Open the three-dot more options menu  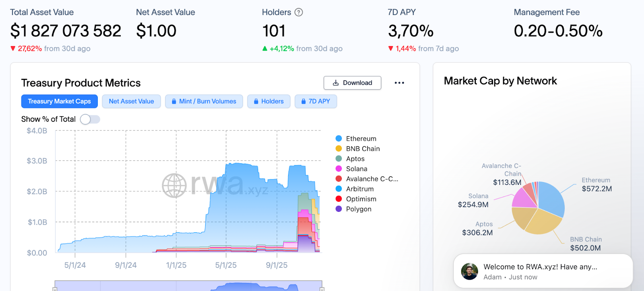click(x=399, y=83)
